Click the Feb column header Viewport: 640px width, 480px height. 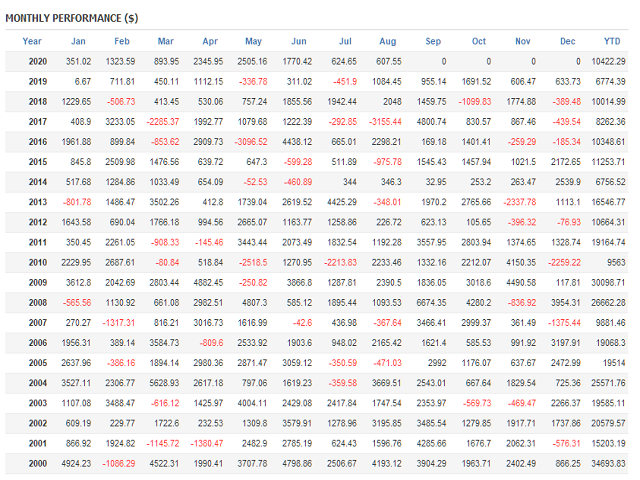coord(122,41)
